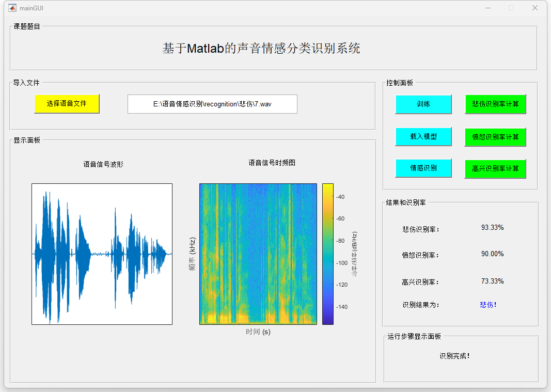551x392 pixels.
Task: Click the 识别完成! status message
Action: coord(455,356)
